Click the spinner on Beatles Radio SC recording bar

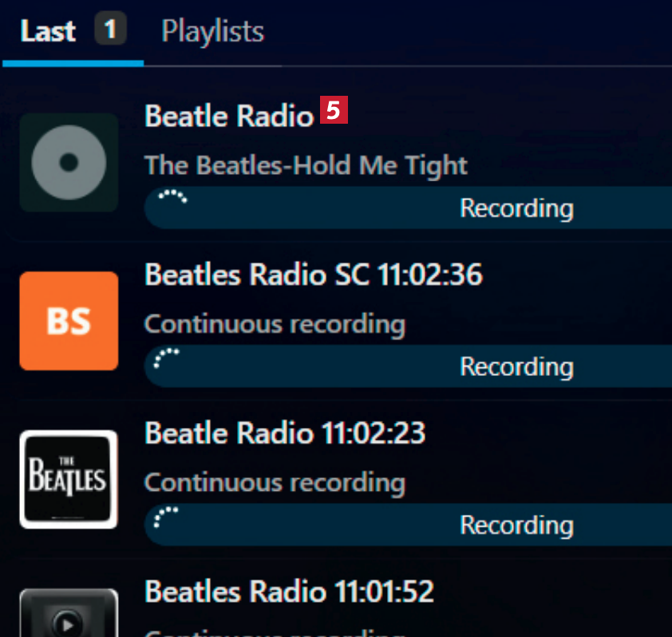(x=166, y=359)
